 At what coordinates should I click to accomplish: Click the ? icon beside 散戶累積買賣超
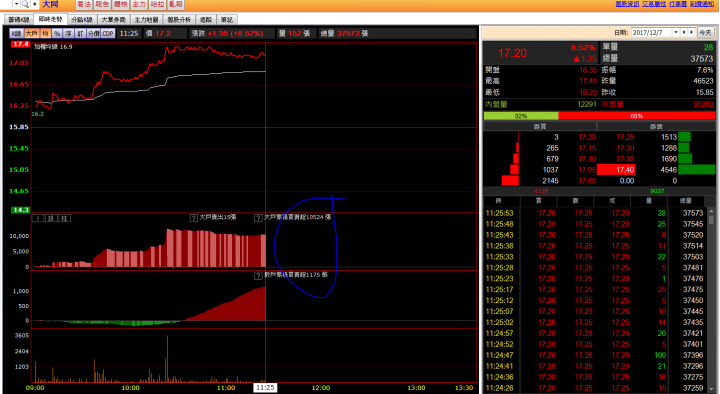click(258, 276)
